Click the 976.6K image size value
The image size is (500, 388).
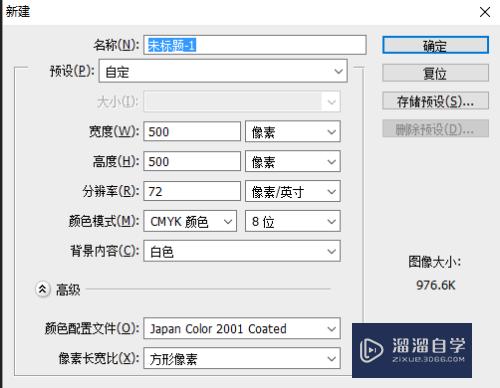coord(435,285)
